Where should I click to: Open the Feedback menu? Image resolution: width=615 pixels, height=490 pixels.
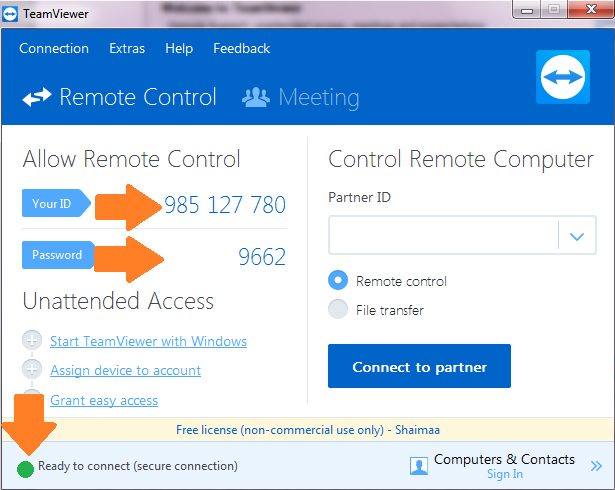(242, 49)
